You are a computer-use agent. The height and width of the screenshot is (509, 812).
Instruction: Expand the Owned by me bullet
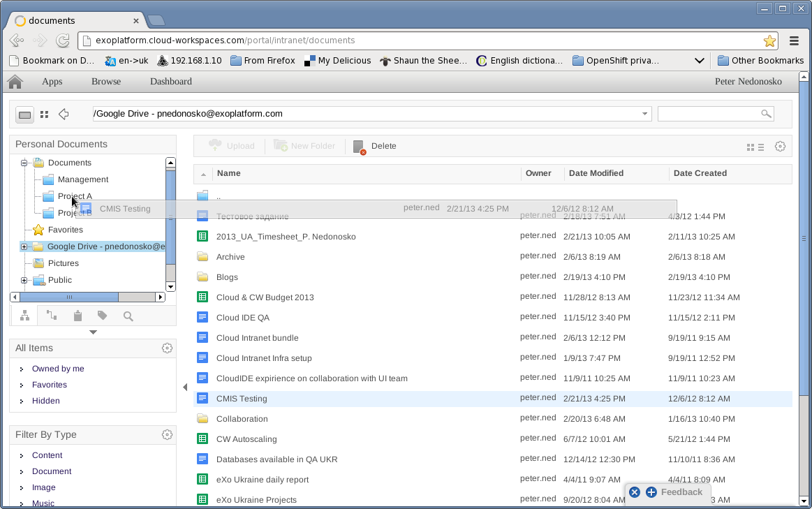(x=21, y=369)
